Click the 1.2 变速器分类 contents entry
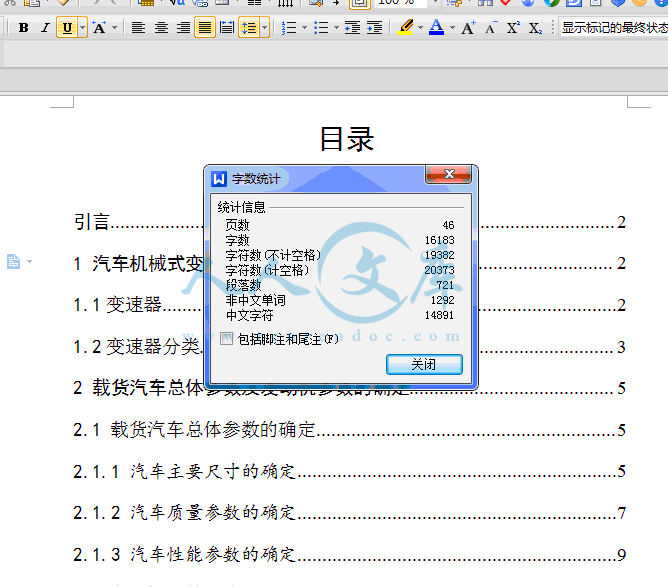The image size is (668, 587). click(x=139, y=346)
